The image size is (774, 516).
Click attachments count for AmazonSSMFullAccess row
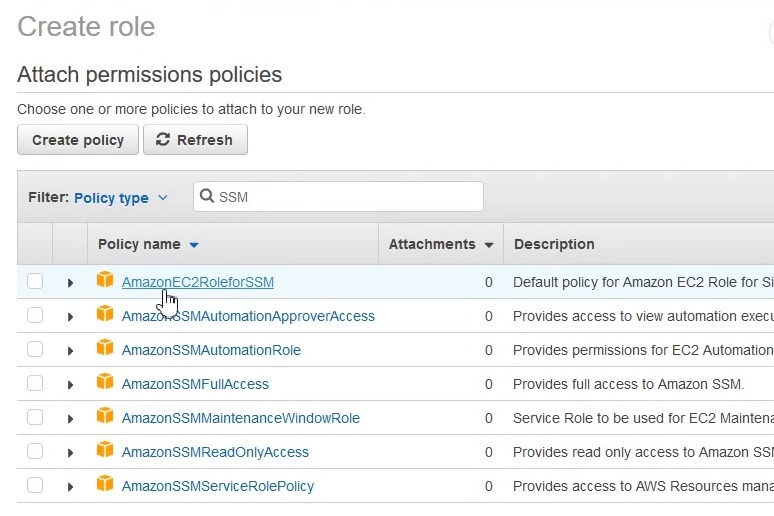489,385
